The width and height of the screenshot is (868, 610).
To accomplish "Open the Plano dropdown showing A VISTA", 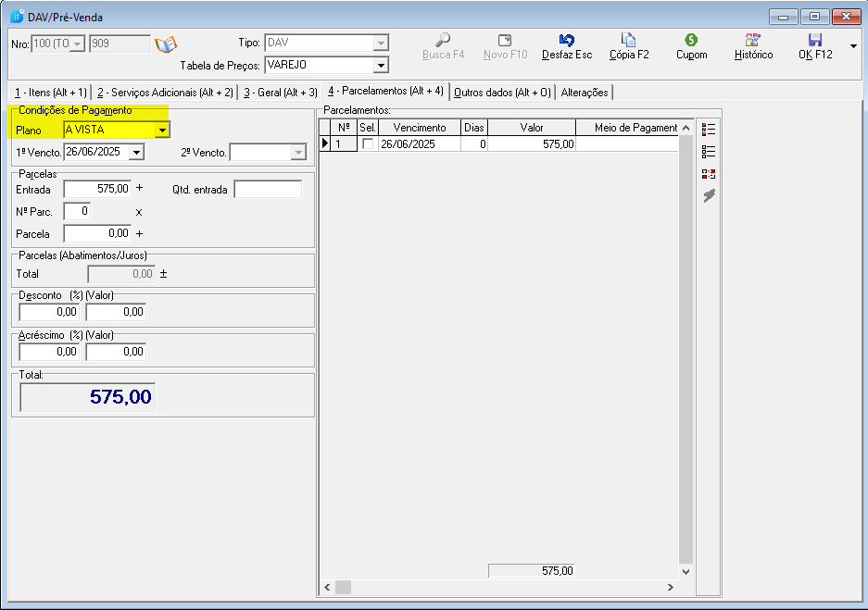I will [162, 130].
